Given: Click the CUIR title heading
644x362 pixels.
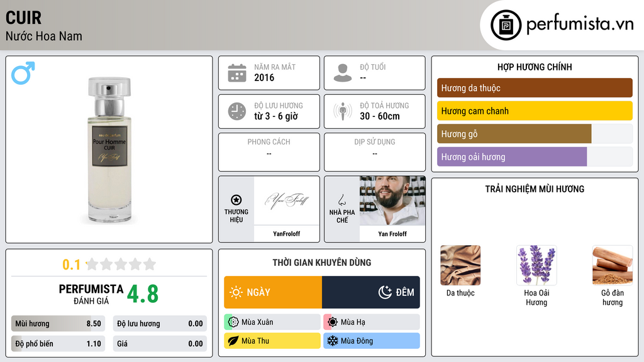Looking at the screenshot, I should click(x=23, y=18).
